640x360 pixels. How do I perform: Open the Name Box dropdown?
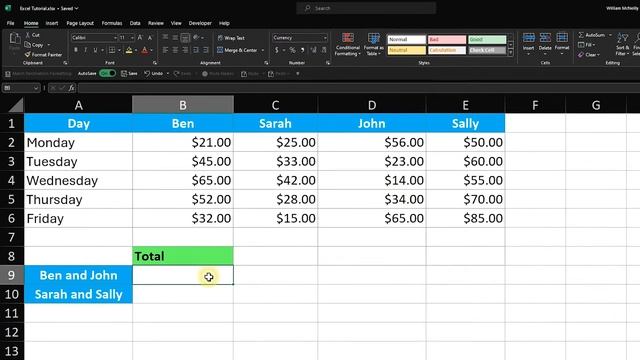coord(36,88)
